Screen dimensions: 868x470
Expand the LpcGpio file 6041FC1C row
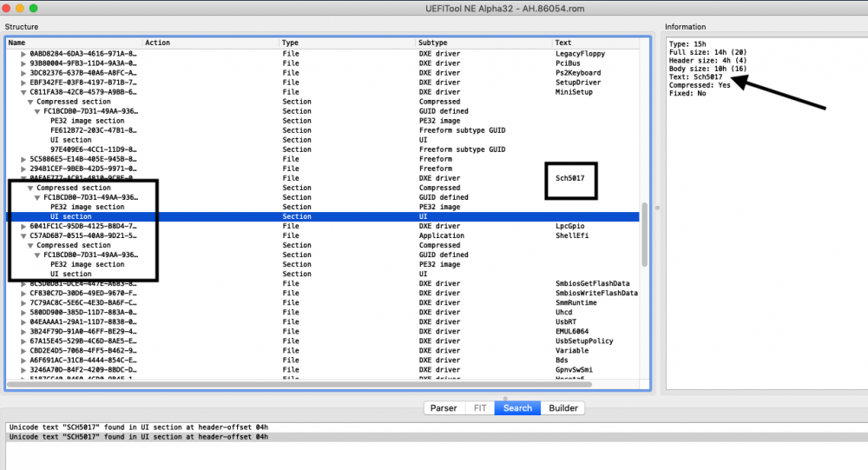point(23,226)
